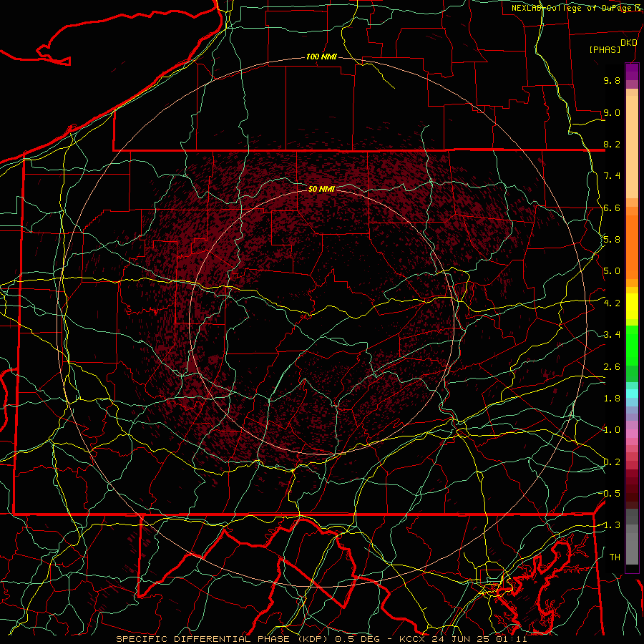Click the TH threshold label
Viewport: 644px width, 644px height.
click(615, 557)
